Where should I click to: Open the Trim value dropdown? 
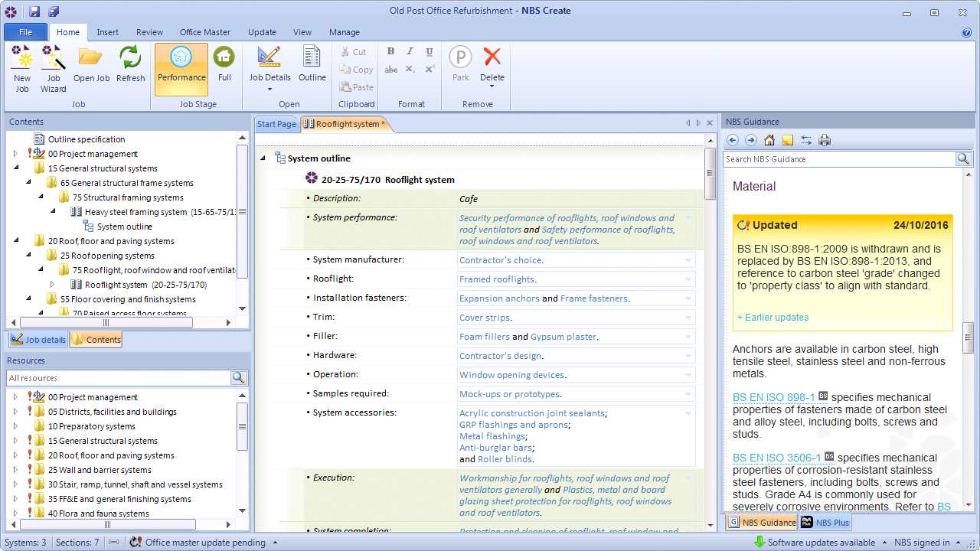[x=688, y=318]
